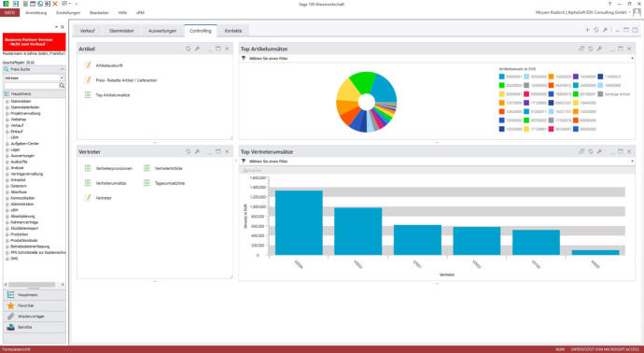Open Adresse search type dropdown
Image resolution: width=644 pixels, height=353 pixels.
click(62, 78)
